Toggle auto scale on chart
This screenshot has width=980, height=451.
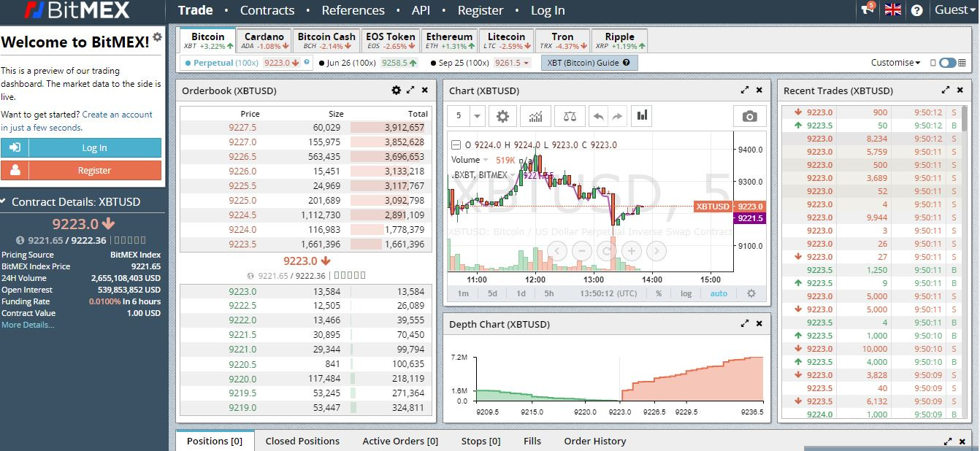pyautogui.click(x=719, y=293)
